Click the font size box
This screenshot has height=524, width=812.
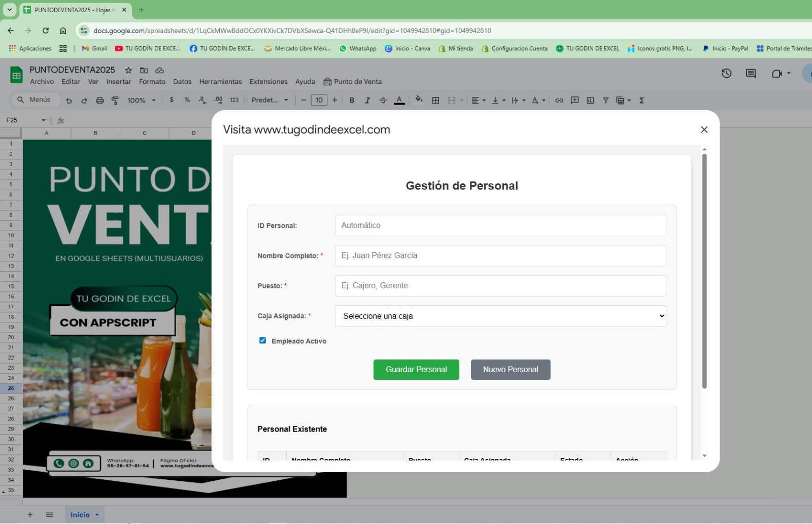click(319, 100)
